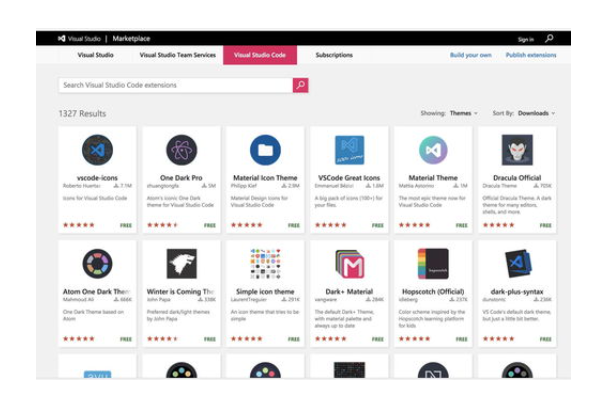
Task: Open the dark-plus-syntax icon
Action: click(517, 264)
